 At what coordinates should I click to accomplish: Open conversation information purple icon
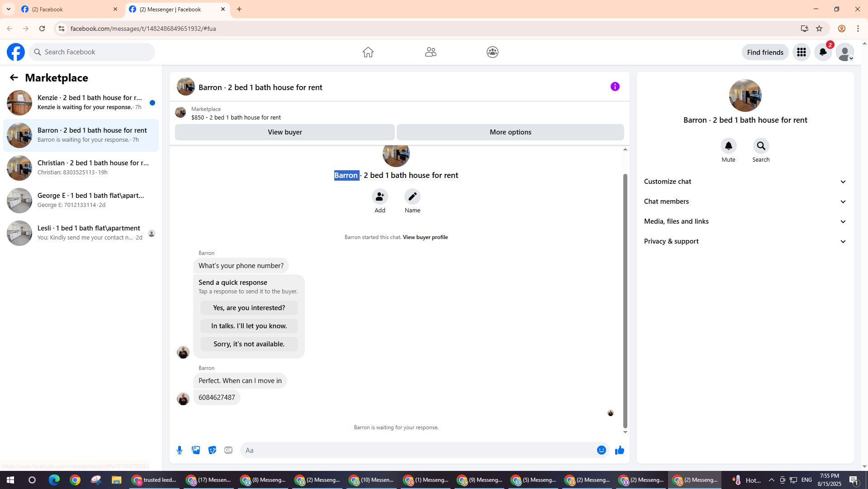click(x=615, y=86)
